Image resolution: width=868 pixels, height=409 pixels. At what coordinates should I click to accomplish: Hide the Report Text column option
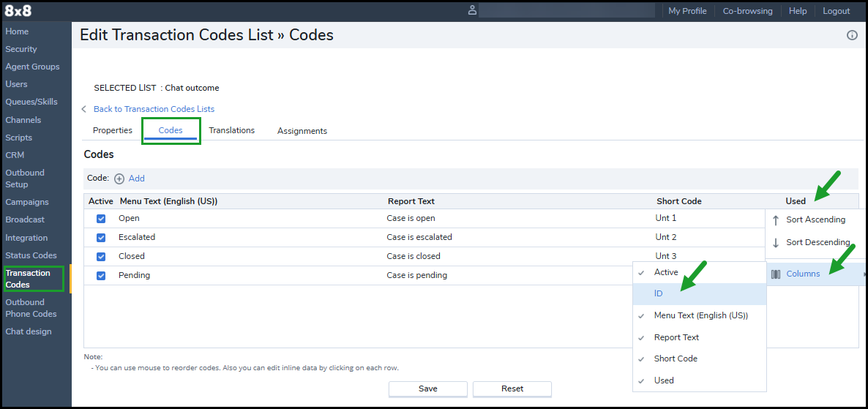click(676, 338)
